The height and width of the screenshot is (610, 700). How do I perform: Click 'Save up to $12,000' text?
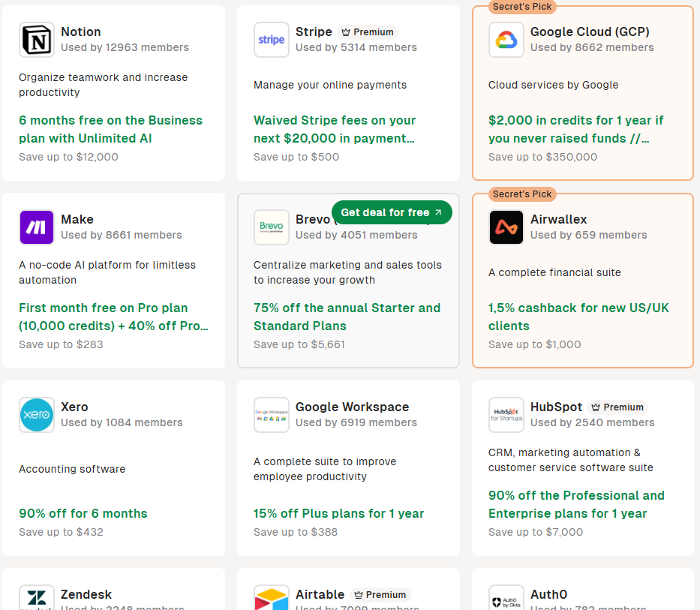(68, 157)
